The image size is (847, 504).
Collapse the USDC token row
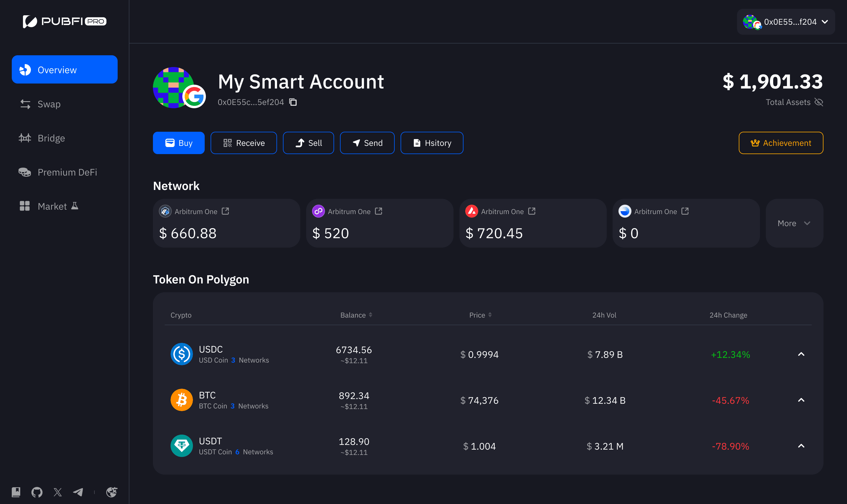tap(801, 354)
